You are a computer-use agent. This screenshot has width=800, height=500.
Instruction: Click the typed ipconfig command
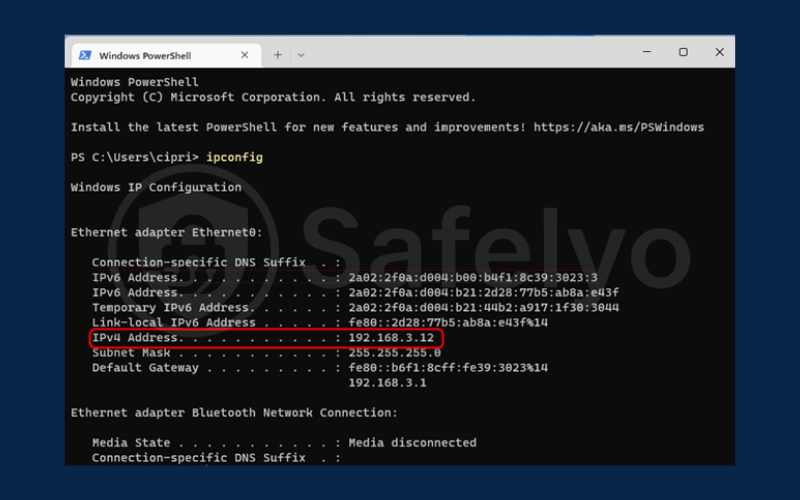click(235, 157)
